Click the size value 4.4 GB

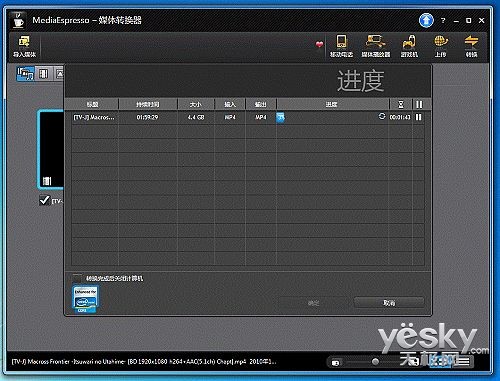(196, 117)
